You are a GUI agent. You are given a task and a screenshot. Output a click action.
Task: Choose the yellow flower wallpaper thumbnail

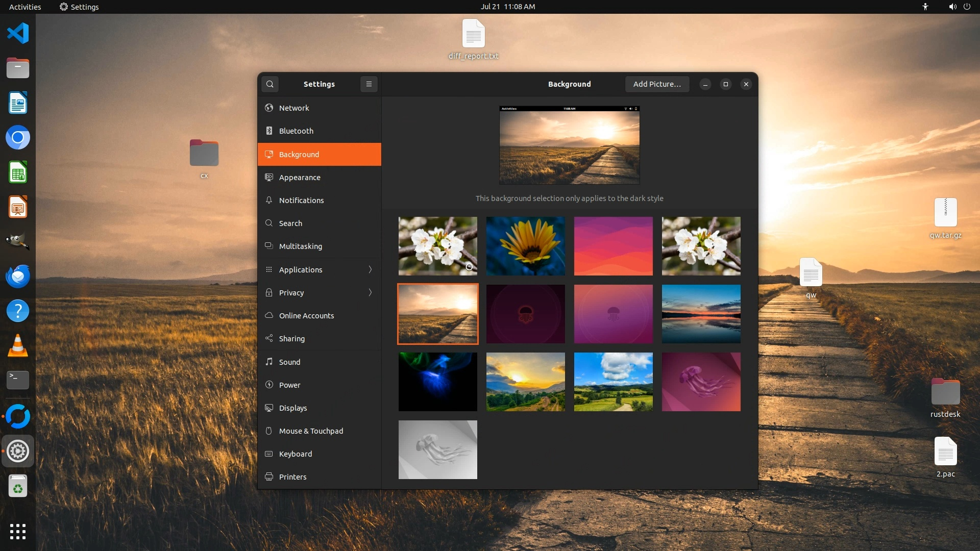pyautogui.click(x=525, y=246)
